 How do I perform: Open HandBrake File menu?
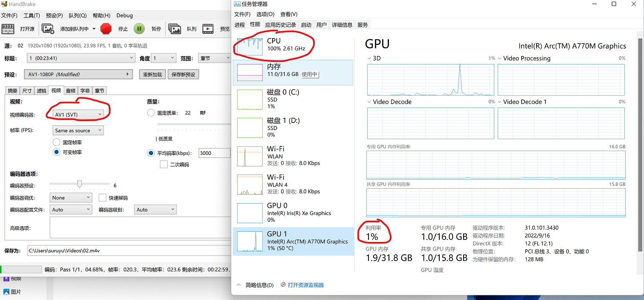pos(9,15)
